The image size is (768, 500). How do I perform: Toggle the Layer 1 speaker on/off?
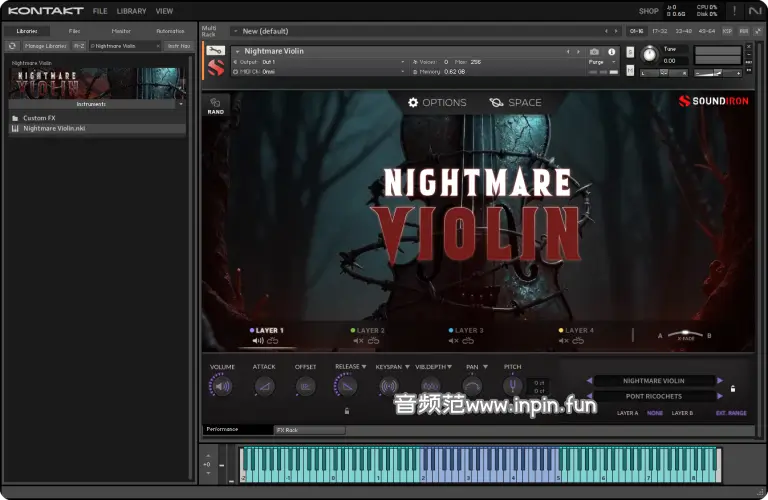click(257, 341)
